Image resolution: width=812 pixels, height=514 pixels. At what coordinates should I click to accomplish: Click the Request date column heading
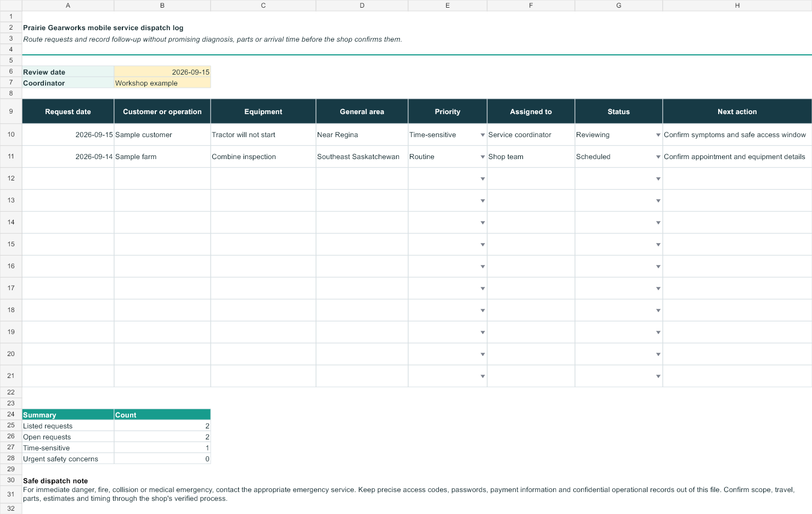[x=68, y=111]
